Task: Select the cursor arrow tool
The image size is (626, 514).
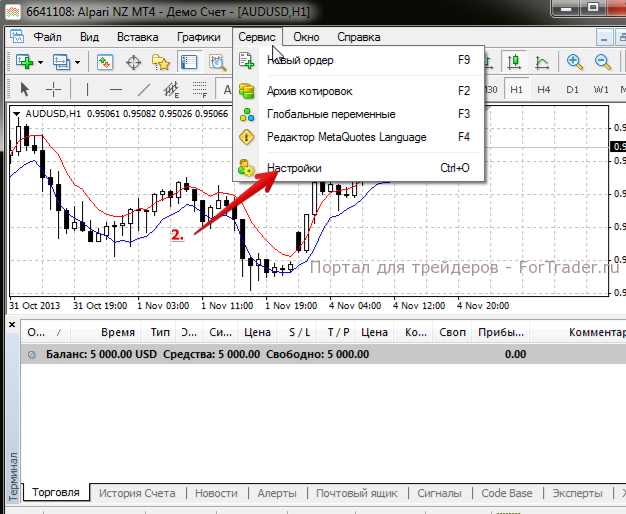Action: click(x=25, y=89)
